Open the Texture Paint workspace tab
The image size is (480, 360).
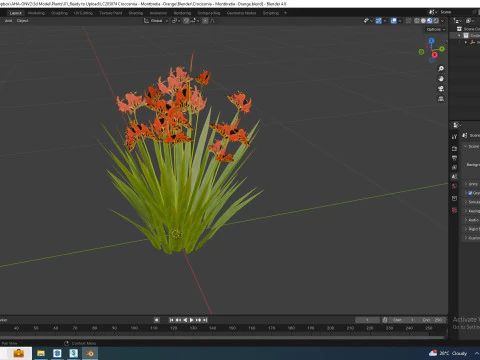(x=111, y=13)
